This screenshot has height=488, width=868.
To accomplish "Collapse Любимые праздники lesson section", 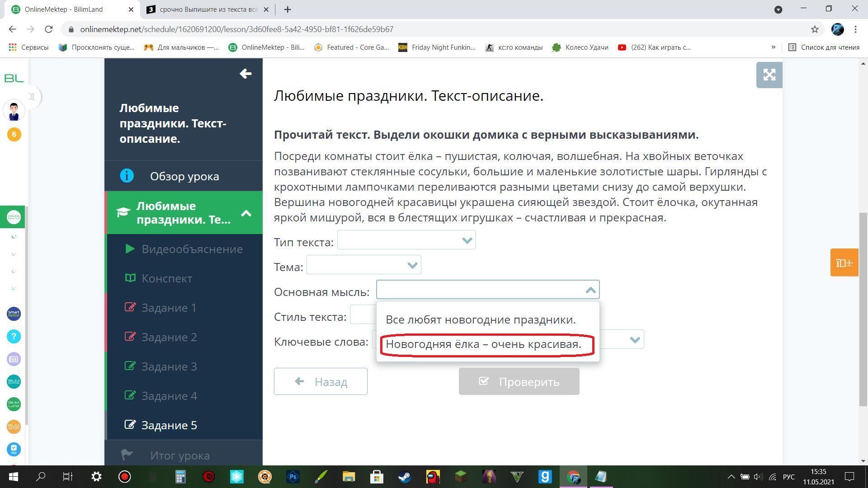I will [x=246, y=213].
